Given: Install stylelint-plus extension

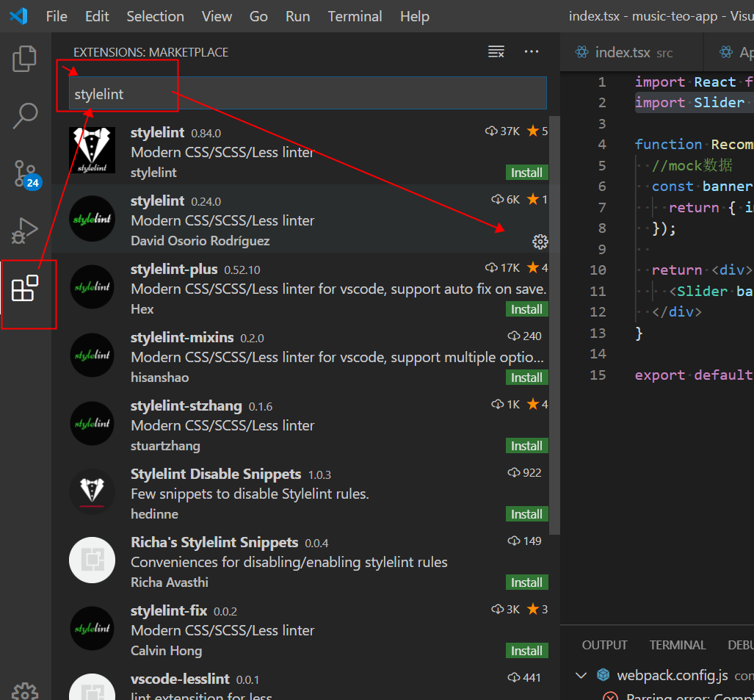Looking at the screenshot, I should coord(526,308).
